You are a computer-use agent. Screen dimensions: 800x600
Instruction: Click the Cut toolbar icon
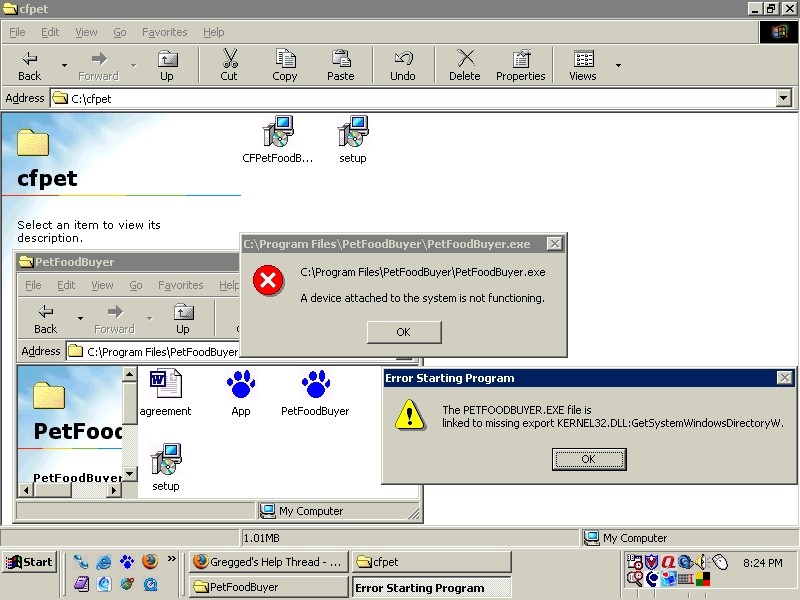tap(229, 65)
